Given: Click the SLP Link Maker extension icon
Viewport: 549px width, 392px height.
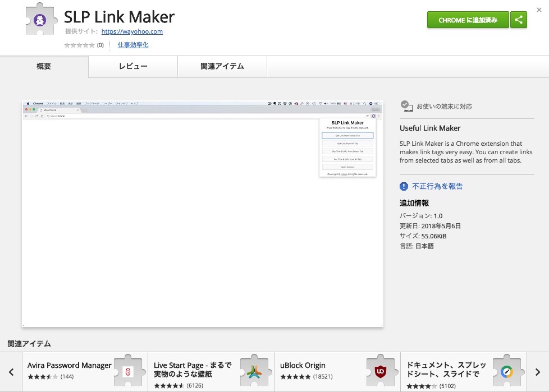Looking at the screenshot, I should pyautogui.click(x=41, y=19).
